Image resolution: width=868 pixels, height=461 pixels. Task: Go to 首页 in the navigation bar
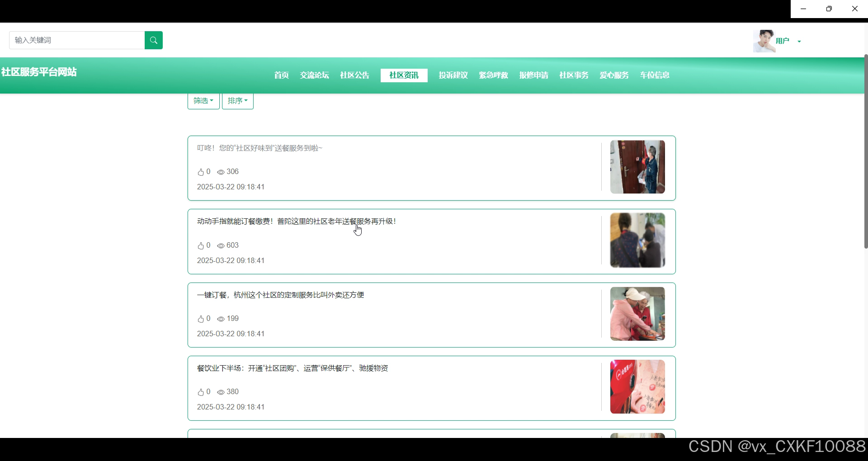point(282,75)
